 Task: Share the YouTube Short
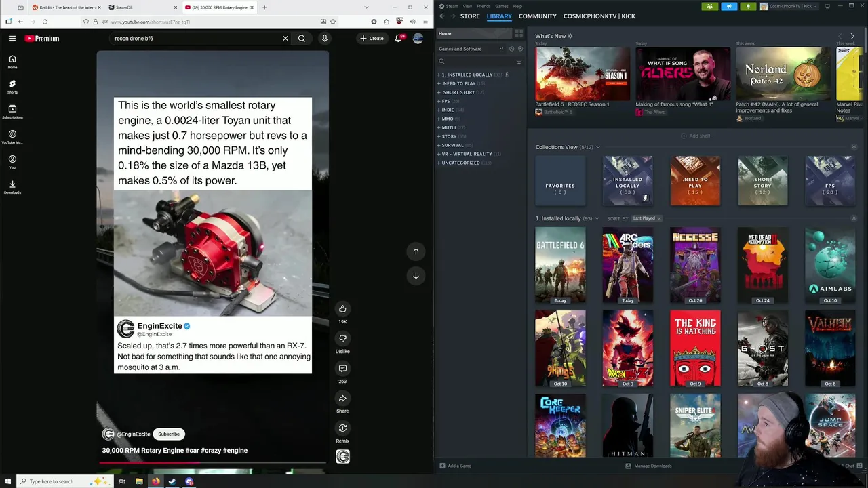pyautogui.click(x=342, y=399)
